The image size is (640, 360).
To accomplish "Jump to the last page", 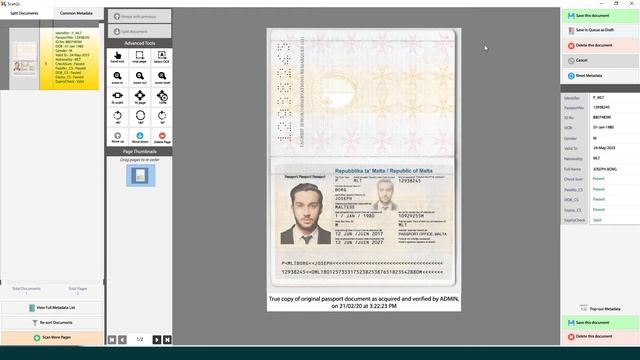I will click(x=167, y=340).
